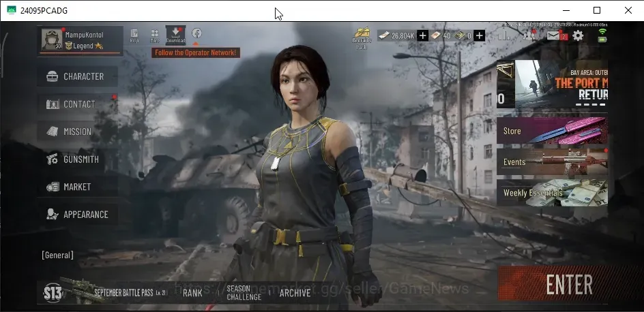The image size is (644, 312).
Task: Open the settings gear icon
Action: (578, 35)
